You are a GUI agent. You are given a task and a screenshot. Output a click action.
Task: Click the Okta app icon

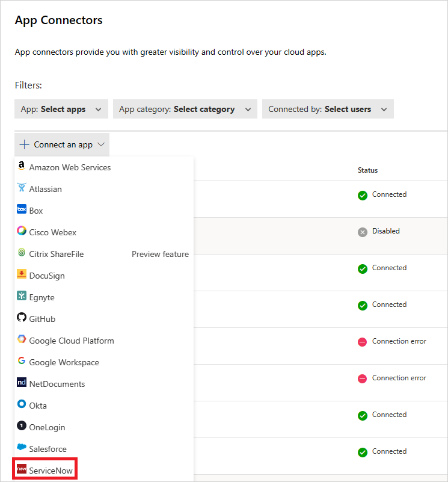pos(22,405)
